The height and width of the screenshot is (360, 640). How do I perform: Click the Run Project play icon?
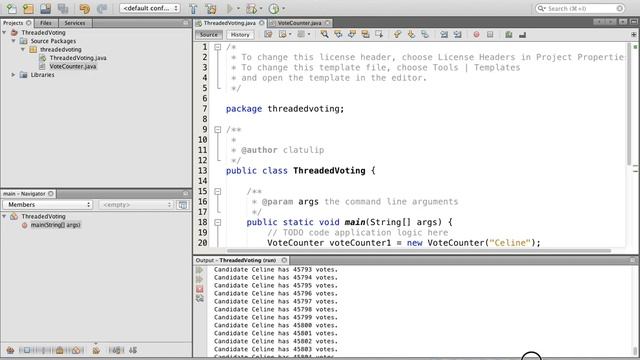pyautogui.click(x=230, y=9)
